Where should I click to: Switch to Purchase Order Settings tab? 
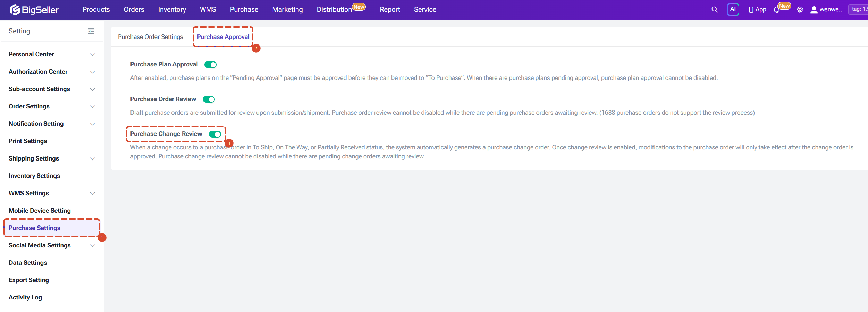[151, 37]
